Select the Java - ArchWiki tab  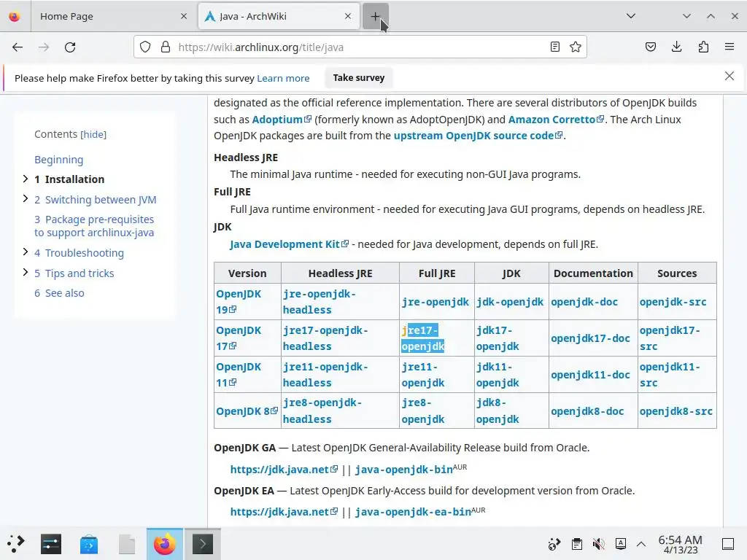click(x=279, y=16)
